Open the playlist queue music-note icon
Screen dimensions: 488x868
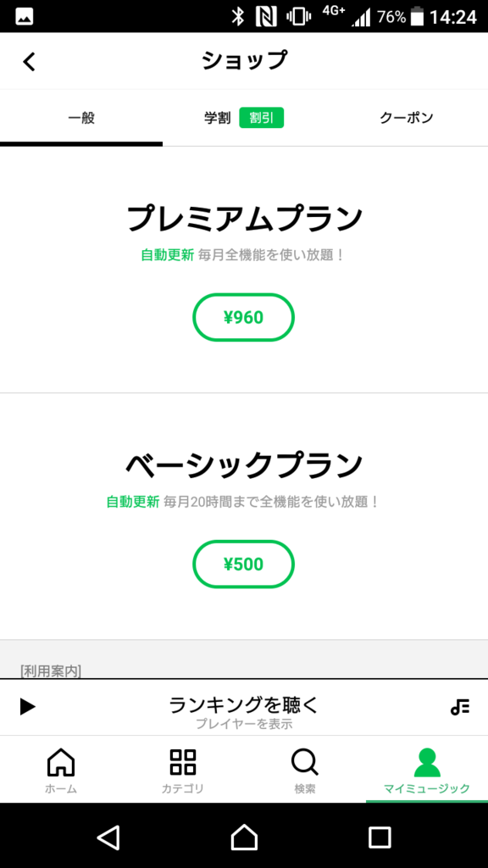460,707
